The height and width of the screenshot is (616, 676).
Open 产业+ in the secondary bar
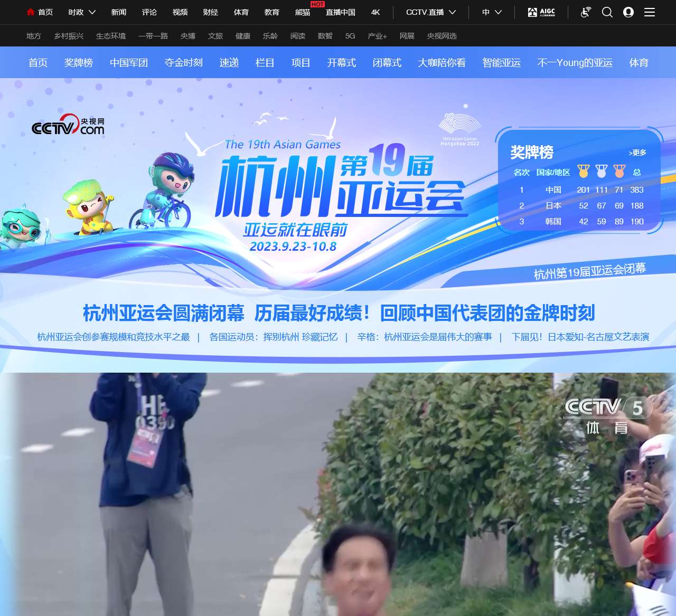pos(378,36)
